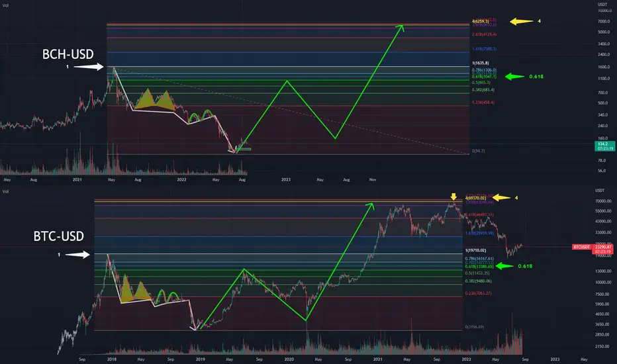Click 2021 on the BCH chart time axis
The image size is (617, 364).
pyautogui.click(x=77, y=180)
